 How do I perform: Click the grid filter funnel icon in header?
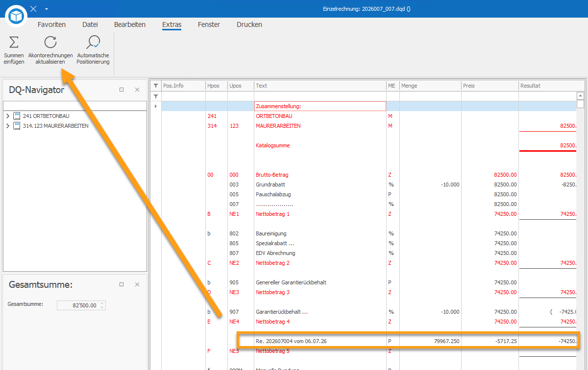(156, 86)
